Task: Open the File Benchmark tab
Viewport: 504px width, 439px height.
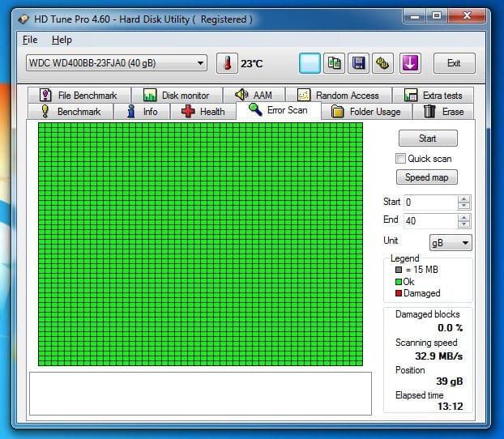Action: point(79,95)
